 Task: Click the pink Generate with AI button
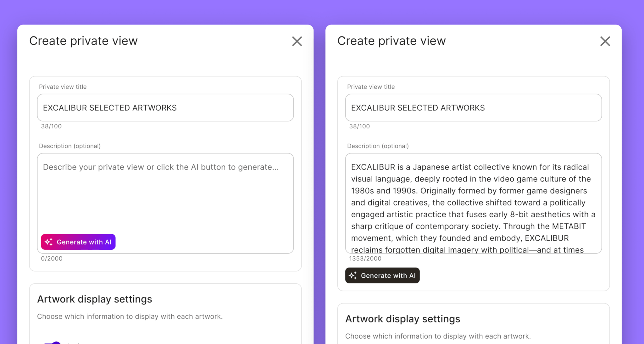(78, 242)
